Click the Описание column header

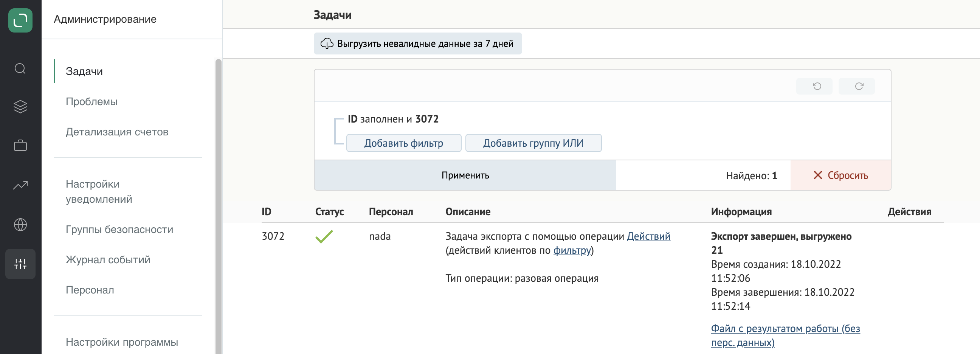click(x=468, y=212)
